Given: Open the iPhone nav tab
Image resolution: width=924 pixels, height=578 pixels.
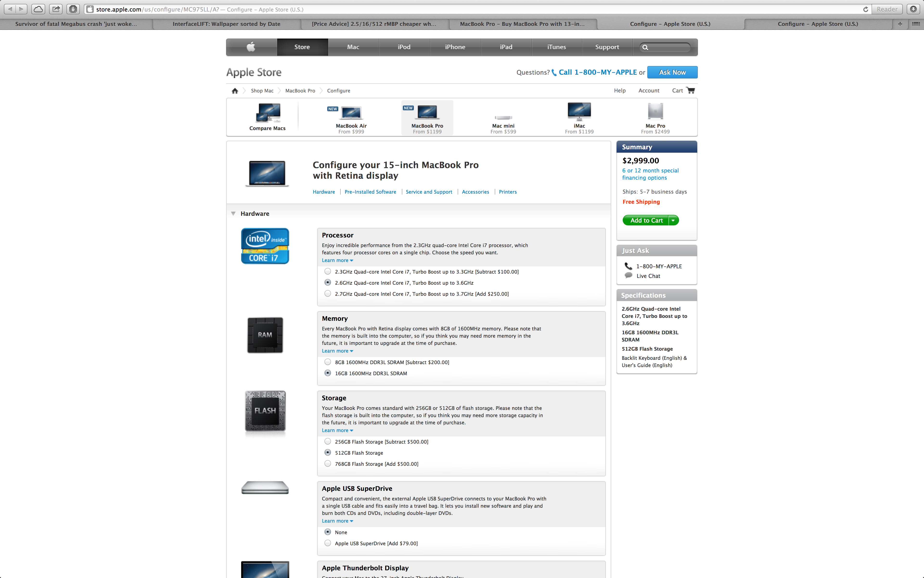Looking at the screenshot, I should [455, 47].
